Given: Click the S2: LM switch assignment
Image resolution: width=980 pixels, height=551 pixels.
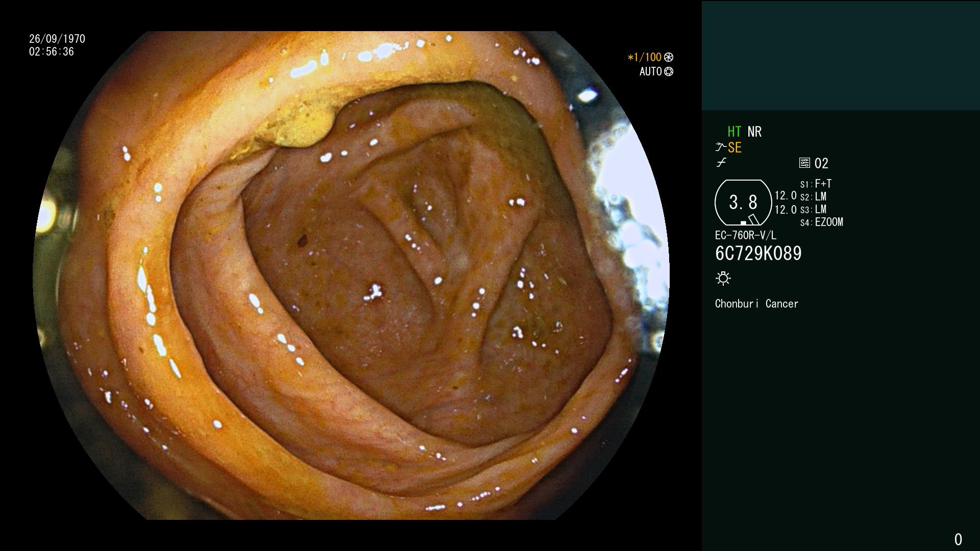Looking at the screenshot, I should (813, 196).
